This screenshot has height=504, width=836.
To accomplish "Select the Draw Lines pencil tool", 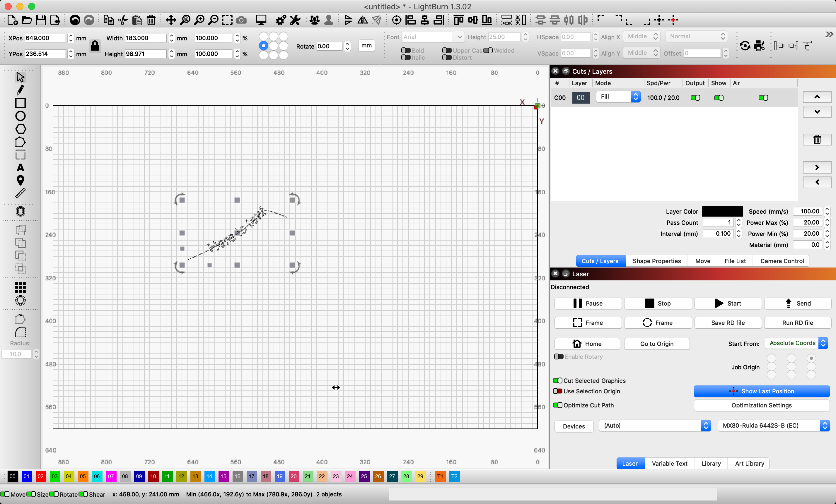I will pyautogui.click(x=20, y=90).
